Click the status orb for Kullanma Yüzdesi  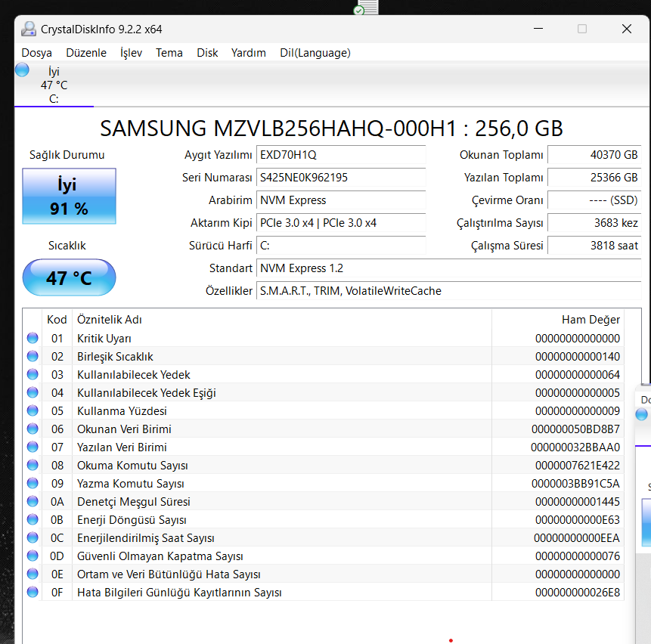coord(33,410)
